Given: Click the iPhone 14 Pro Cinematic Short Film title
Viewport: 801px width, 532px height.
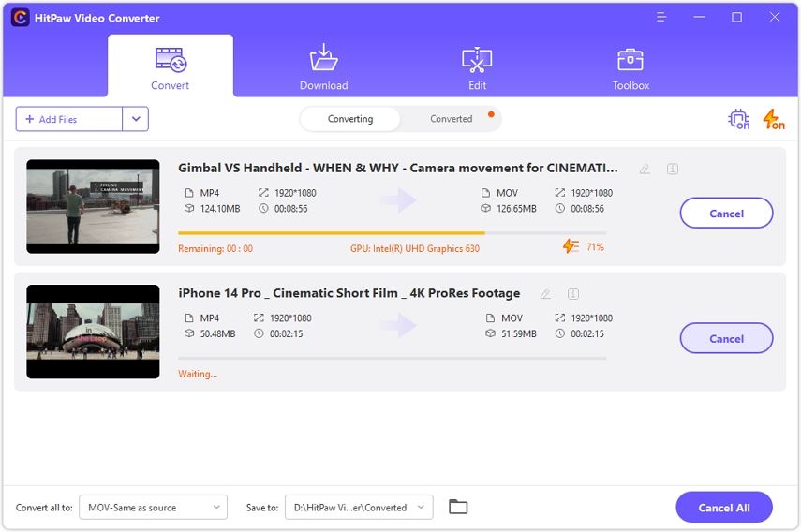Looking at the screenshot, I should coord(349,293).
